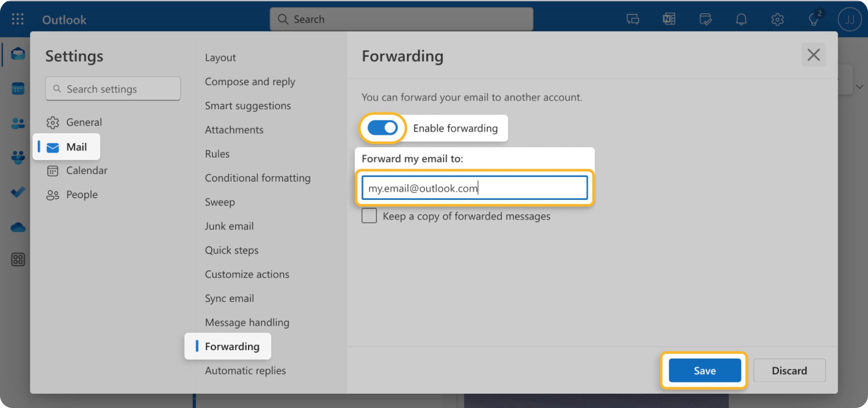Collapse the panel via the chevron on the right
Screen dimensions: 868x408
(x=860, y=87)
